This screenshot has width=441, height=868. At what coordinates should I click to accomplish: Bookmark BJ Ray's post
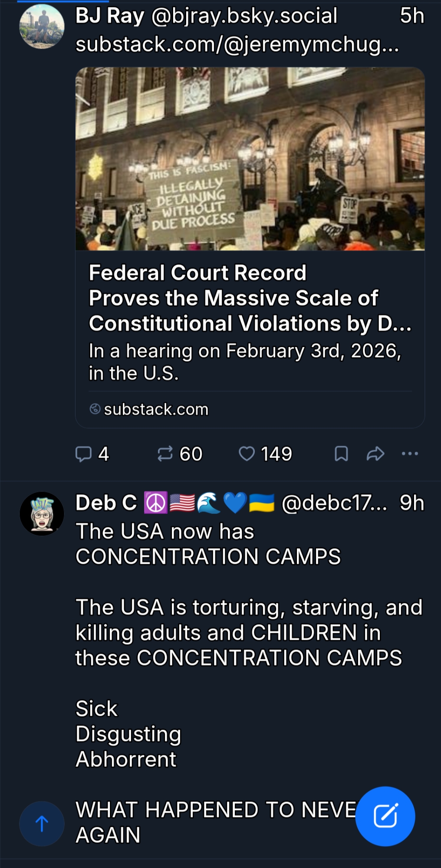click(341, 454)
